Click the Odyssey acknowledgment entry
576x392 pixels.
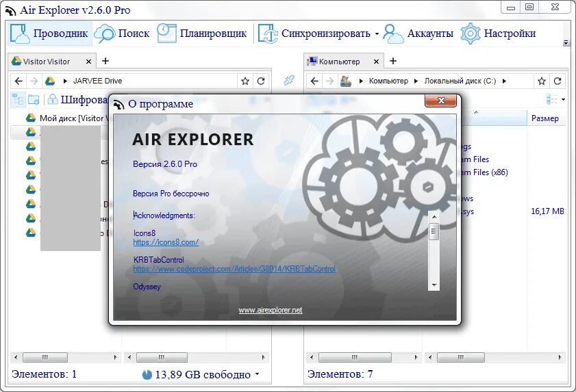click(147, 287)
